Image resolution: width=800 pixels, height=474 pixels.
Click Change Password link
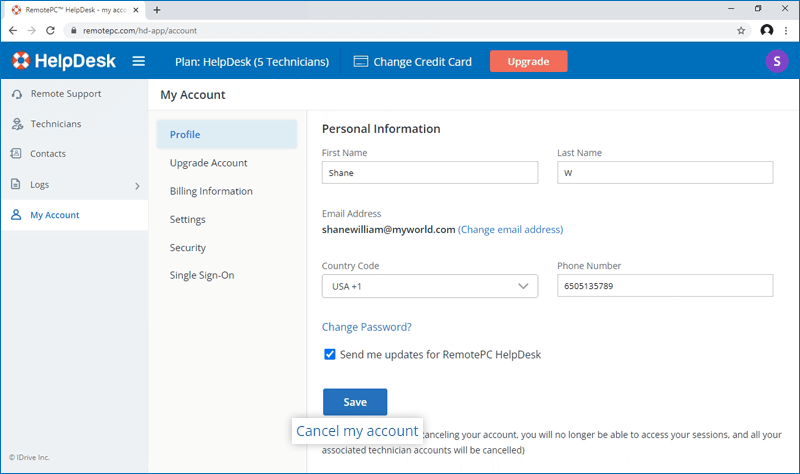(367, 327)
